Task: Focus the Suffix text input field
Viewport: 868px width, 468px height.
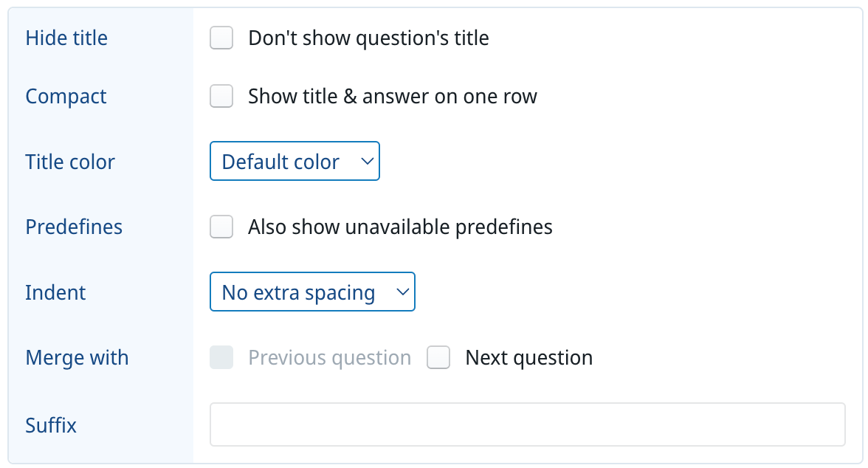Action: [527, 424]
